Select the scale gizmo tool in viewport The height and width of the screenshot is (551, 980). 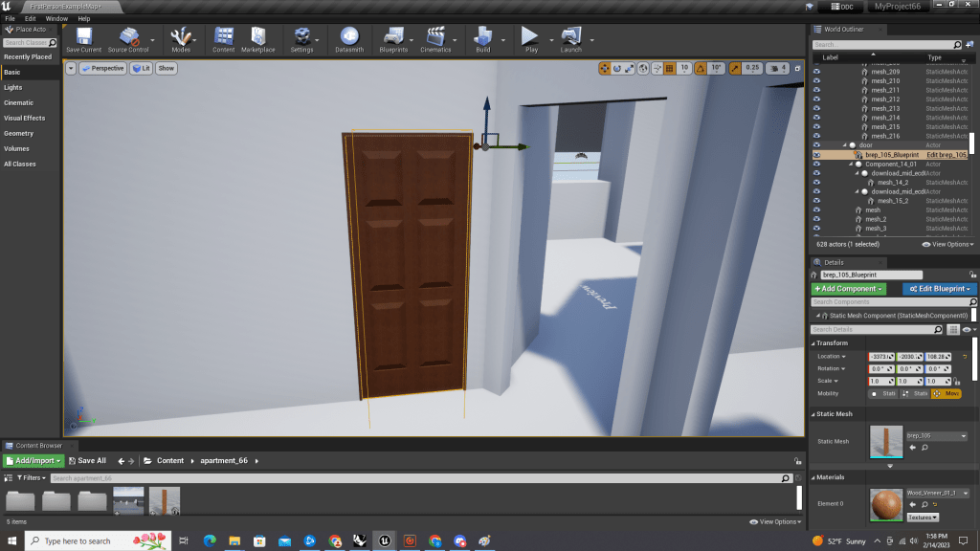pyautogui.click(x=630, y=68)
